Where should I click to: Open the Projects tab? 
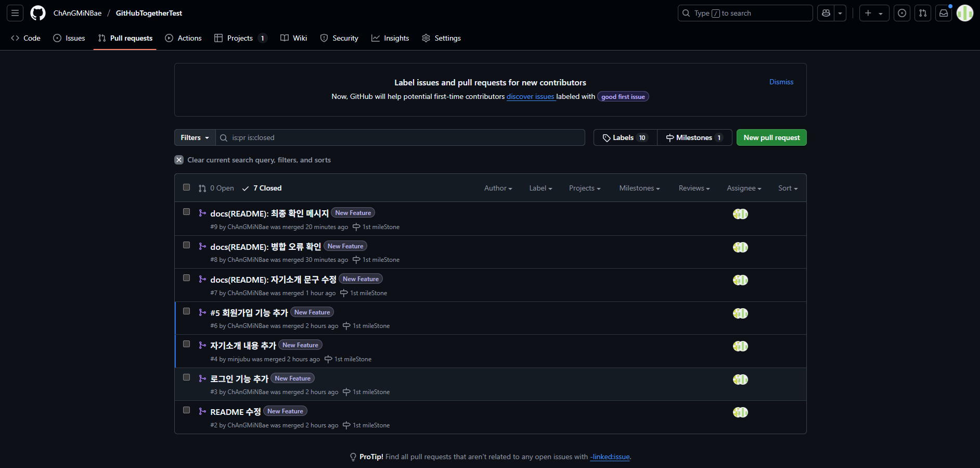pyautogui.click(x=240, y=38)
